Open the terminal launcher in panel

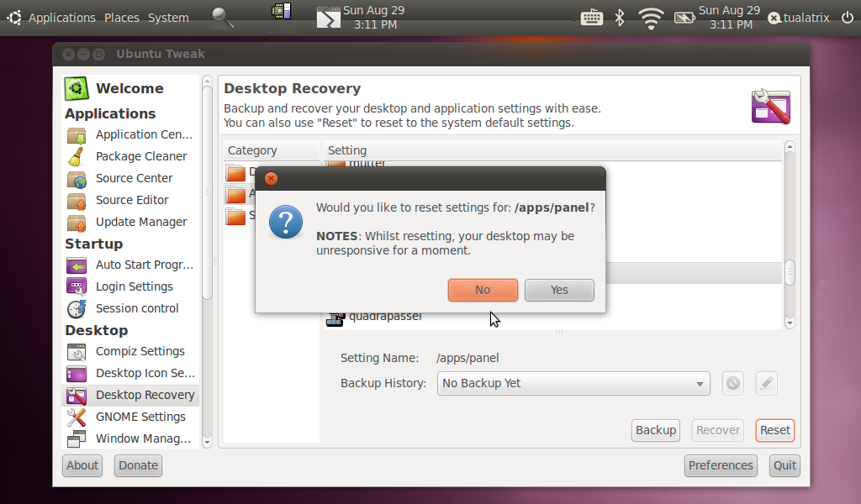coord(329,18)
